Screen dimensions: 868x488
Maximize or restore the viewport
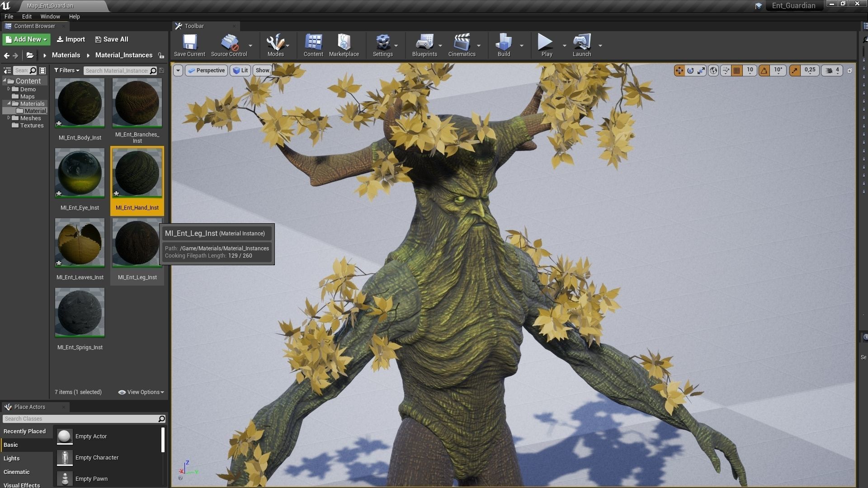(x=849, y=70)
